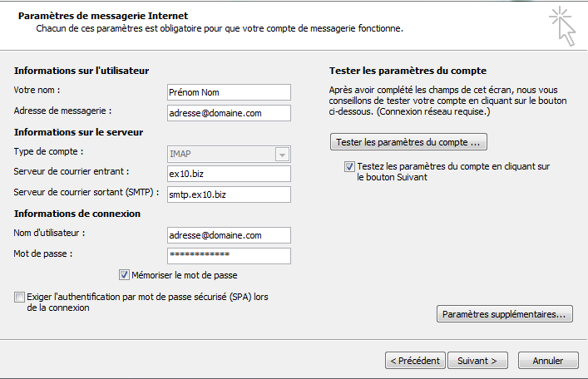The image size is (588, 379).
Task: Uncheck 'Mémoriser le mot de passe' checkbox
Action: (x=125, y=275)
